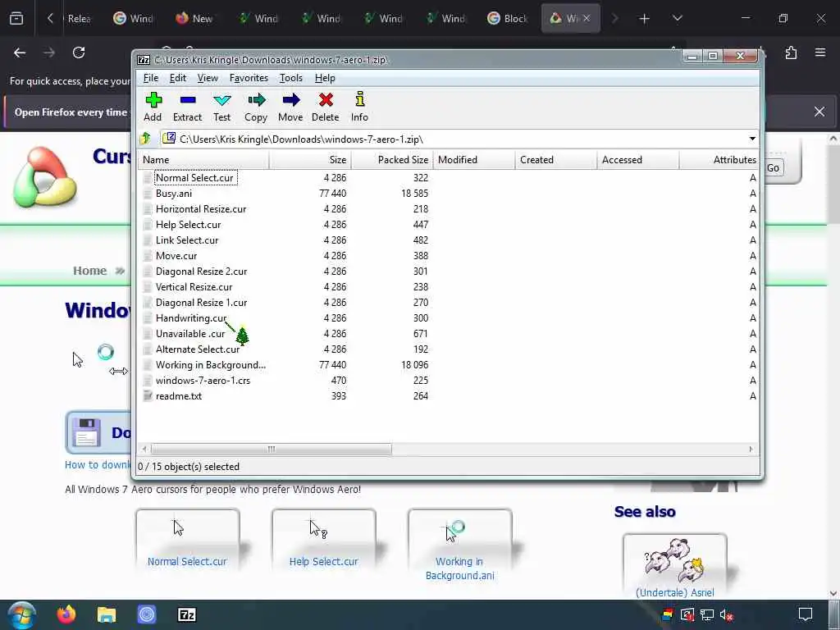Click the readme.txt file icon
Viewport: 840px width, 630px height.
coord(148,396)
